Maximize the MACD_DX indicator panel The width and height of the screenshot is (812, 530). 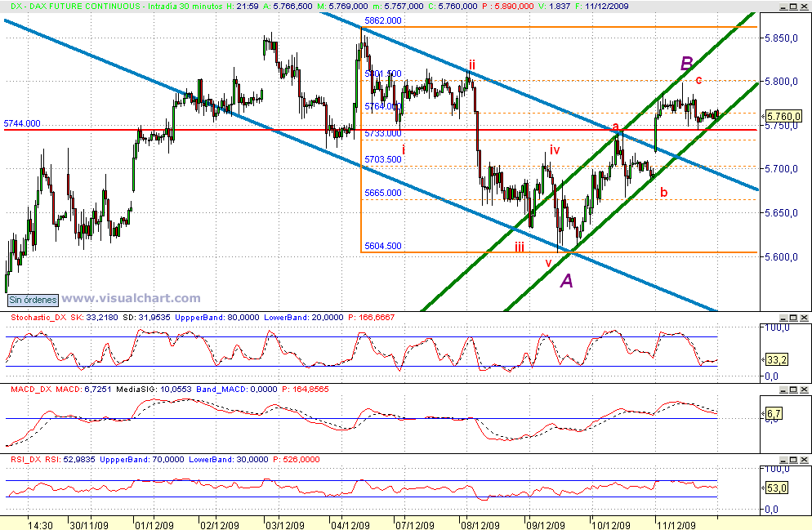tap(794, 390)
